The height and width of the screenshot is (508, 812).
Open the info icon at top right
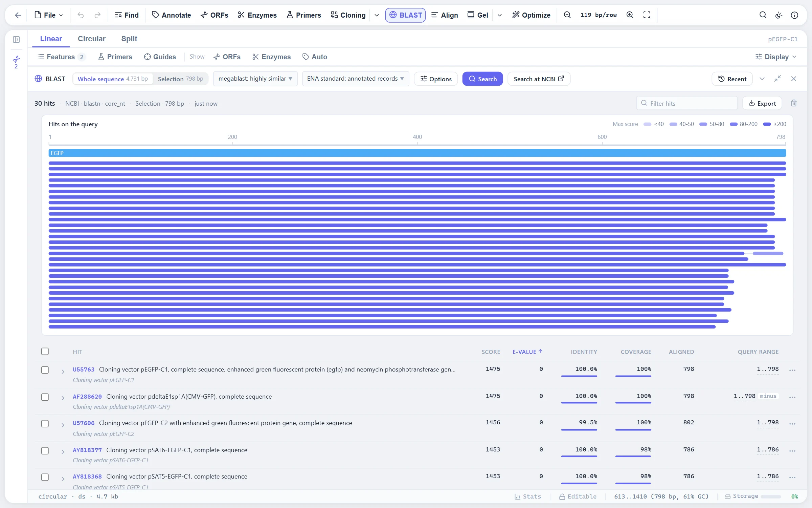point(794,15)
